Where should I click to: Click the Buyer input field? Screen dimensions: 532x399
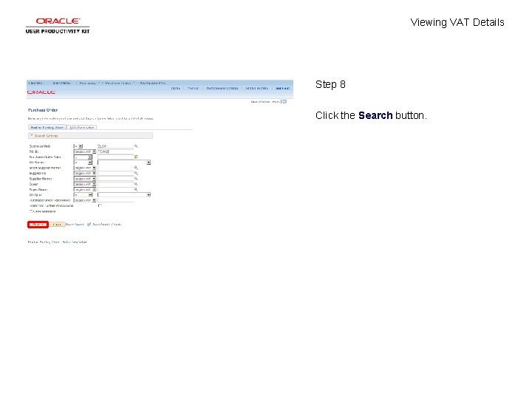point(115,184)
